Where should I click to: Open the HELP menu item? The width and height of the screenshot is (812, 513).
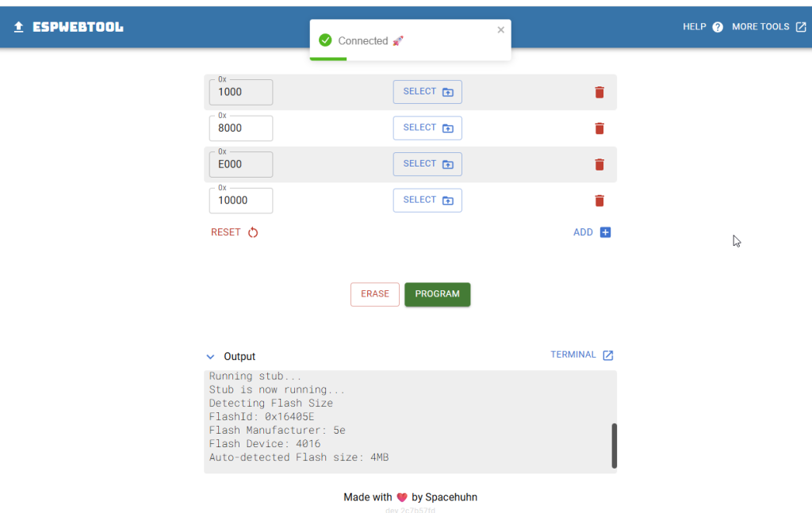tap(694, 26)
